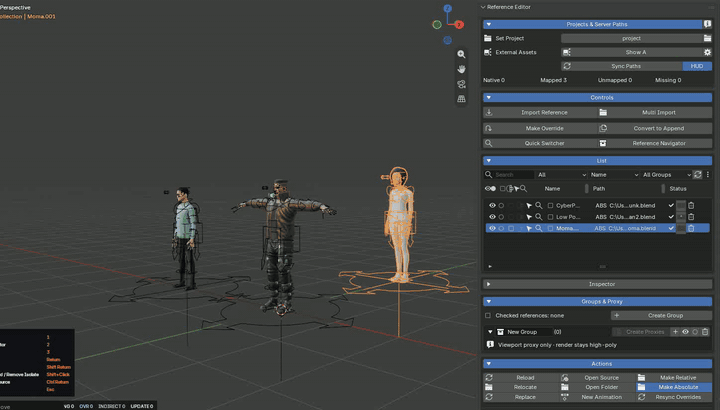The image size is (720, 410).
Task: Click the Make Absolute button
Action: (x=674, y=387)
